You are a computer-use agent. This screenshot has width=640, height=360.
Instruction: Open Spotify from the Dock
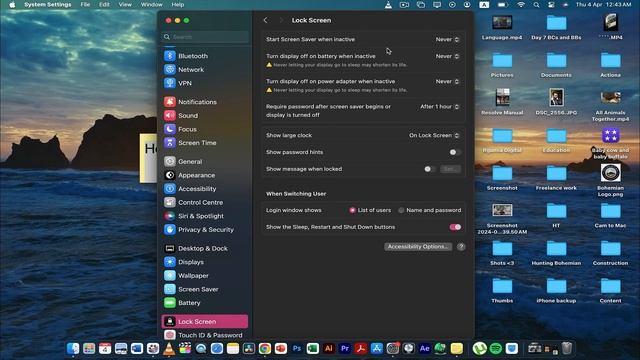[496, 348]
